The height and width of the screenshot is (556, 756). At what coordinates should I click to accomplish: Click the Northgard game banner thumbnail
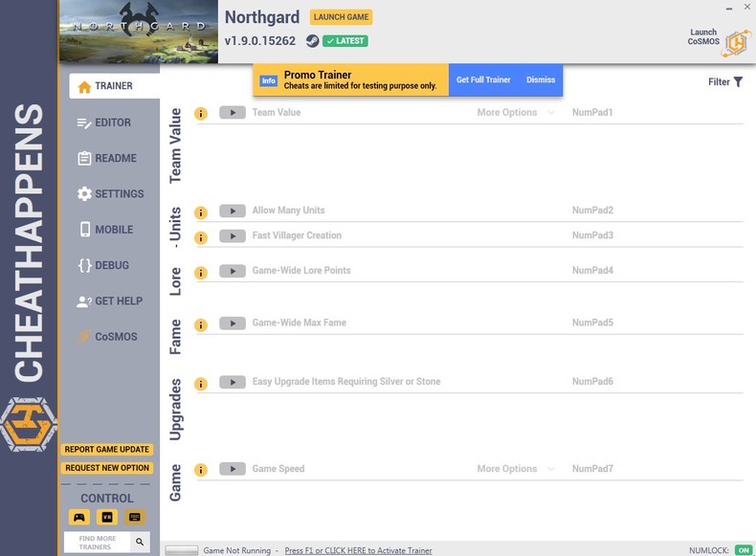tap(139, 32)
